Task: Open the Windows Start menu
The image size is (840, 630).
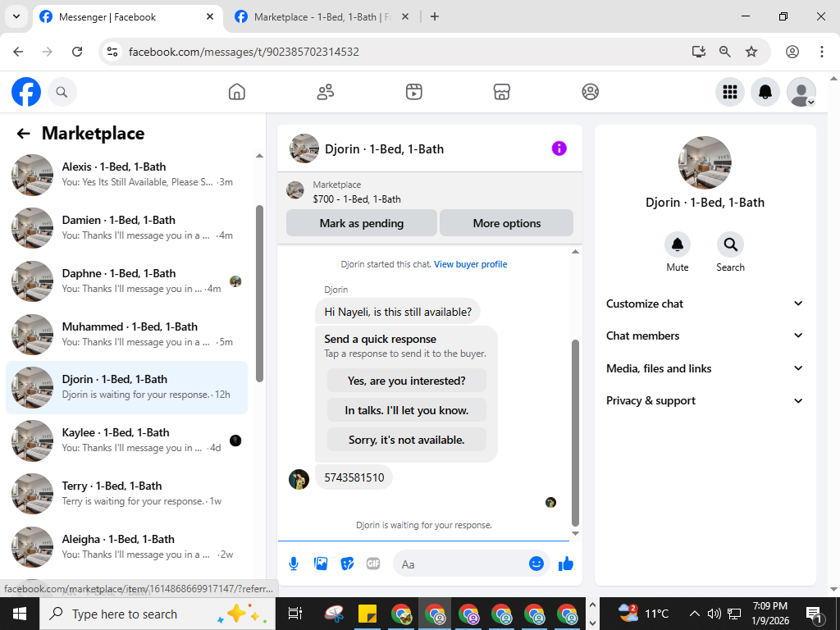Action: 20,614
